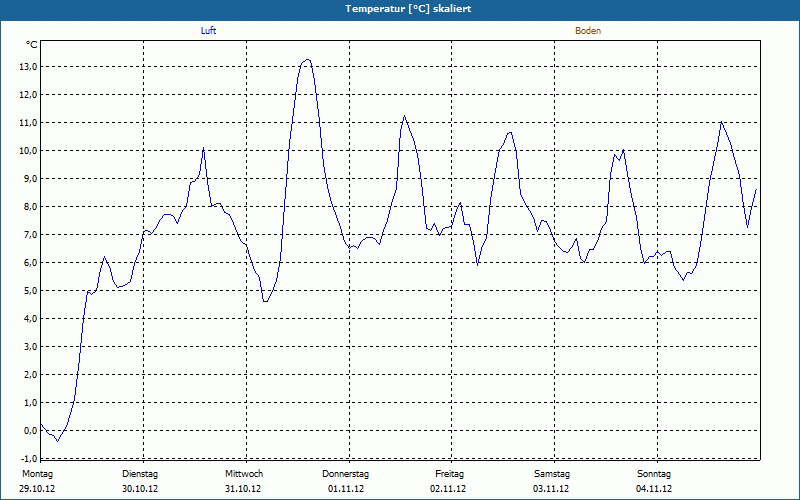The width and height of the screenshot is (800, 500).
Task: Click the date 01.11.12
Action: click(x=346, y=489)
